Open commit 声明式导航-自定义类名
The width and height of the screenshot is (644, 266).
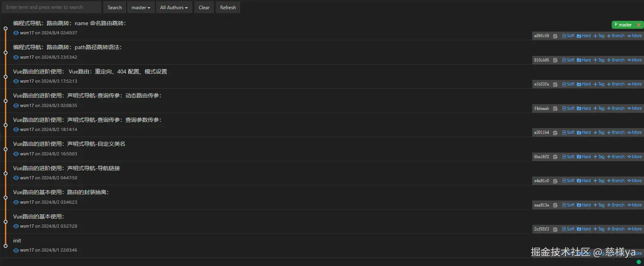tap(69, 144)
